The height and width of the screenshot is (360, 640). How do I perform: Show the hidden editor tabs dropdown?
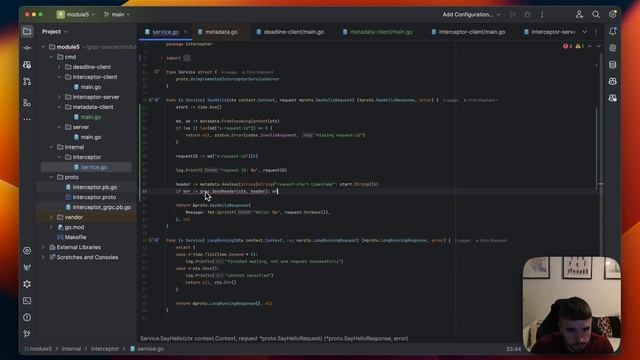click(584, 31)
